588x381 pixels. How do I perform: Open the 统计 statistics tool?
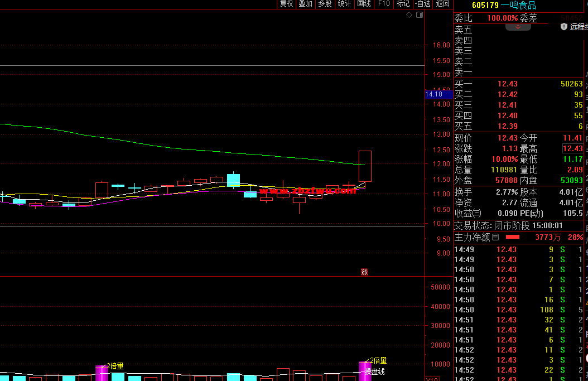[x=344, y=4]
